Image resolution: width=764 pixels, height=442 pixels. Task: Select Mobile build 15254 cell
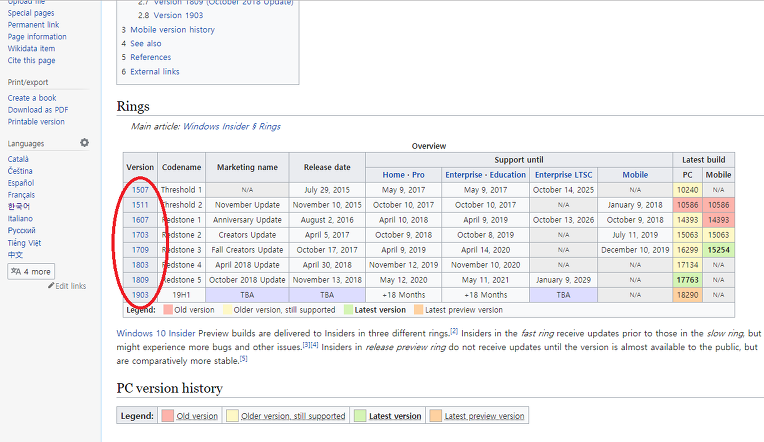tap(719, 250)
